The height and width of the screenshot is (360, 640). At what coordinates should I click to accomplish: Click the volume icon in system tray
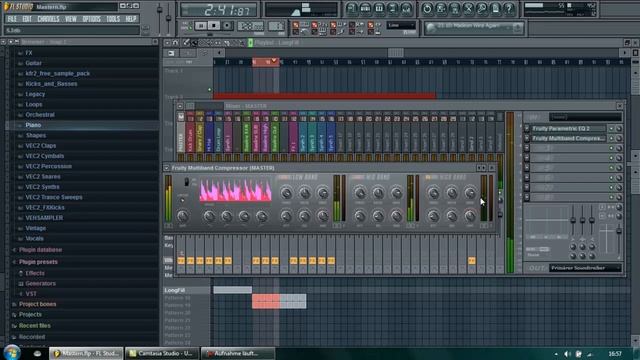[x=567, y=354]
